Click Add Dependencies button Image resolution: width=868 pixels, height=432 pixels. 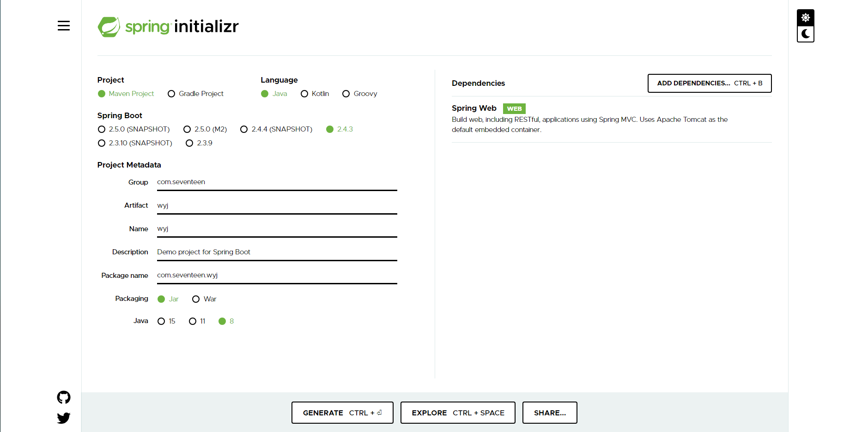pos(710,83)
